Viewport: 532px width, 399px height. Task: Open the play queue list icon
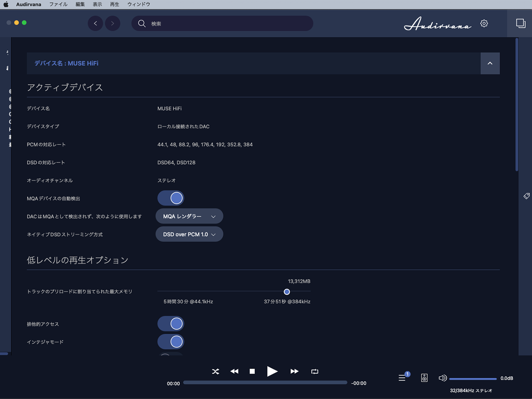pos(402,377)
